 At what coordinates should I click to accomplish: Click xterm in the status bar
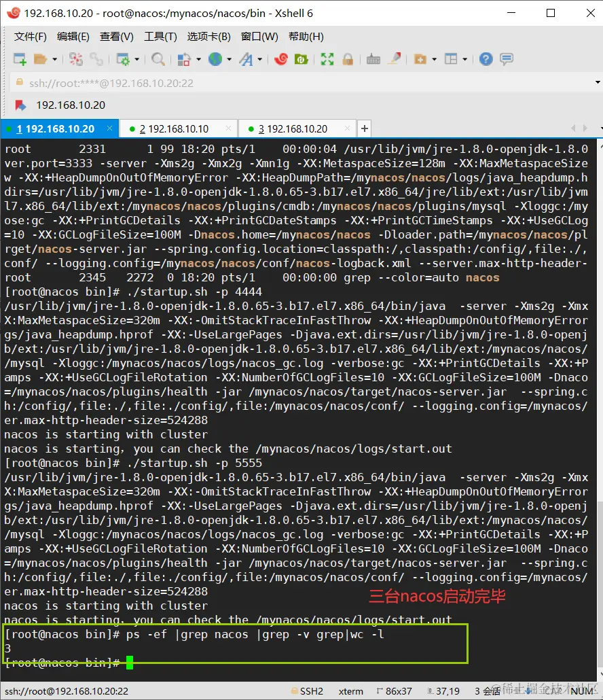tap(350, 691)
